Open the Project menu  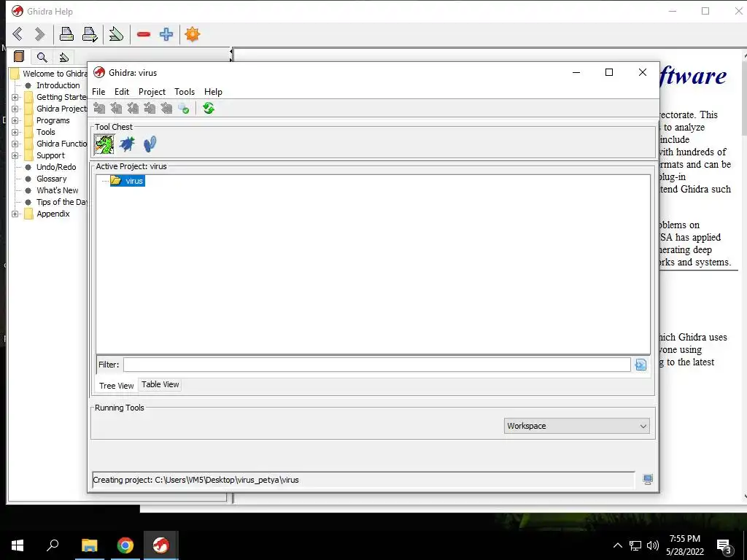click(x=152, y=92)
